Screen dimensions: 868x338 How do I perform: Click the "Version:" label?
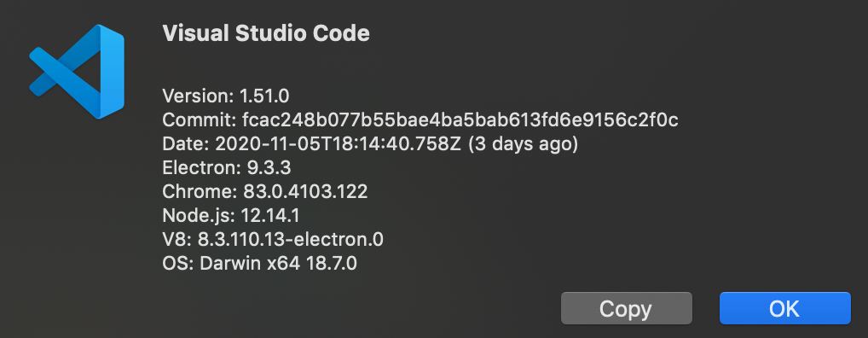198,96
